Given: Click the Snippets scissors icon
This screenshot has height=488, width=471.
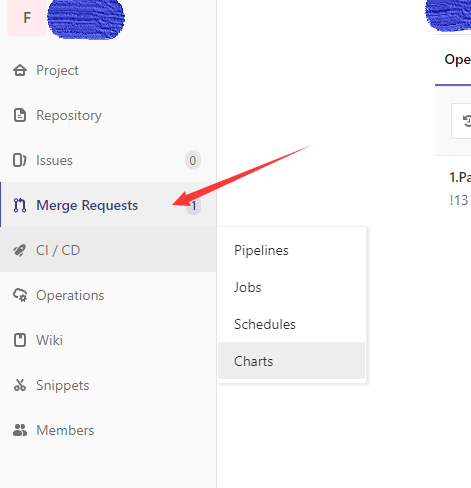Looking at the screenshot, I should click(x=20, y=385).
